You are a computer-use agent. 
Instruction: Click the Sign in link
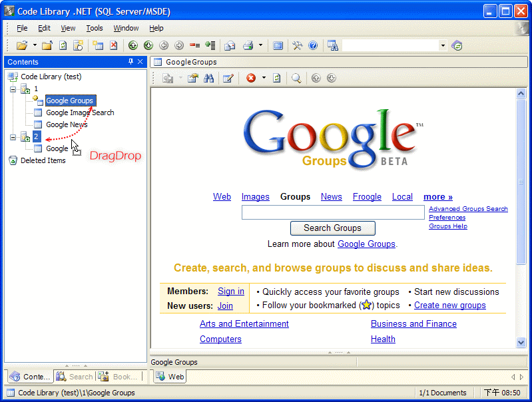coord(231,292)
